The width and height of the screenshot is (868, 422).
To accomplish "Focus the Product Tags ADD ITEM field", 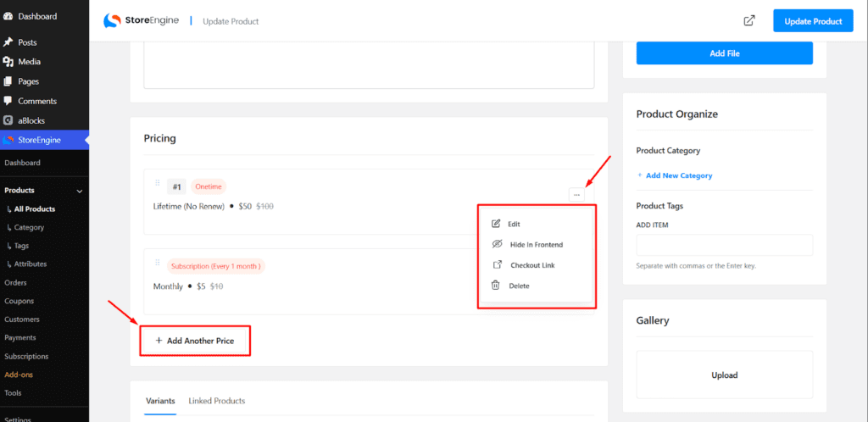I will click(x=724, y=245).
